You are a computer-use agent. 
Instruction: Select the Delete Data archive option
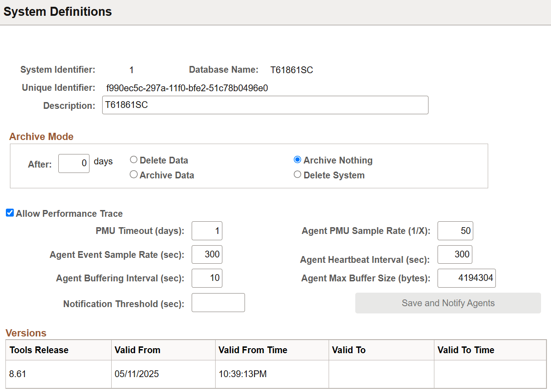(134, 159)
